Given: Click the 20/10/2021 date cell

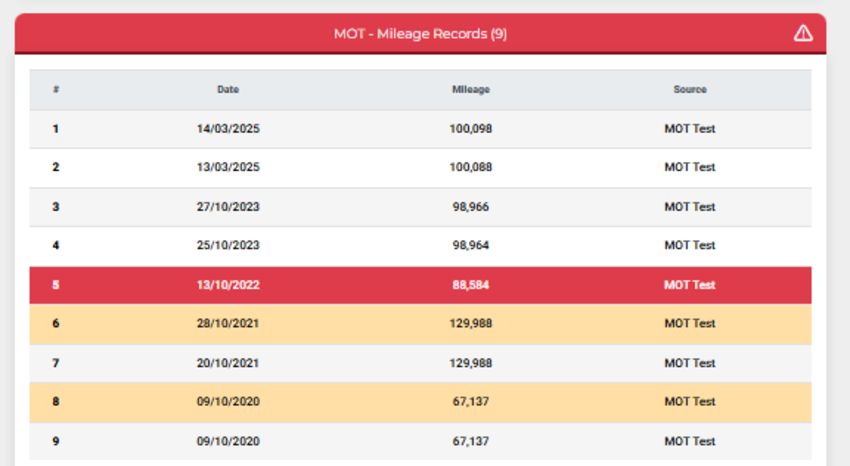Looking at the screenshot, I should point(228,363).
